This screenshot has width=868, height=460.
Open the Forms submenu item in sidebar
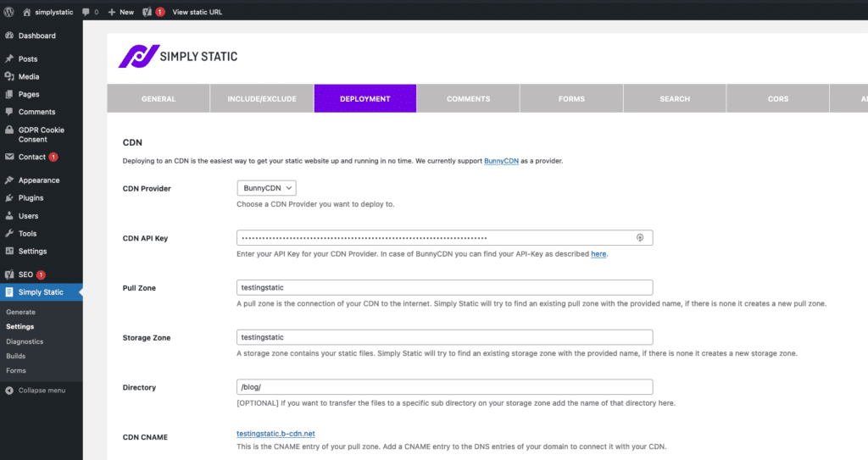[x=16, y=370]
